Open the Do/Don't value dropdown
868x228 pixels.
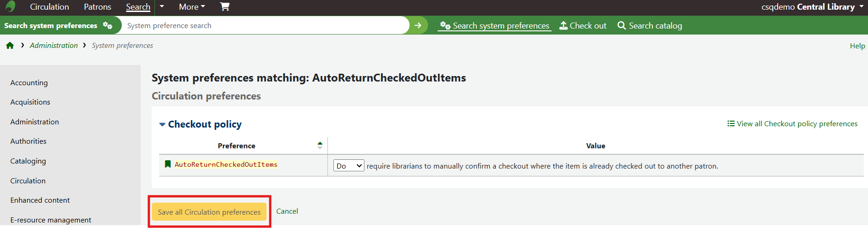click(x=349, y=166)
